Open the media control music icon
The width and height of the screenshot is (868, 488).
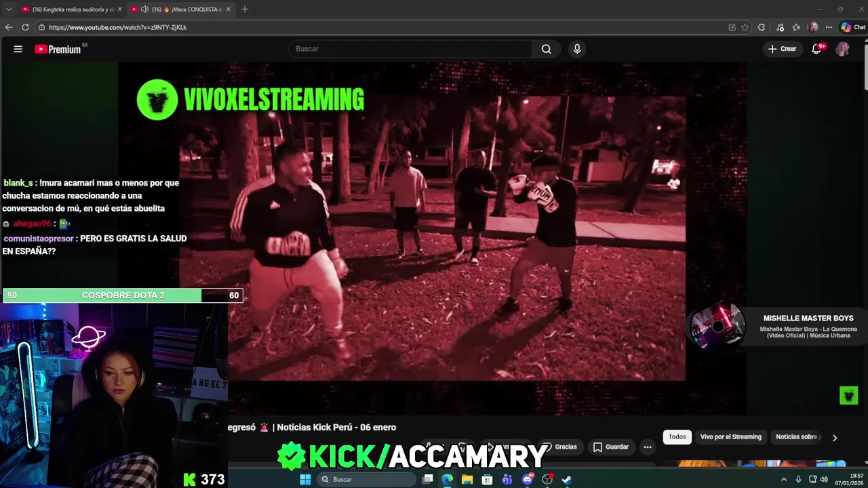coord(780,27)
